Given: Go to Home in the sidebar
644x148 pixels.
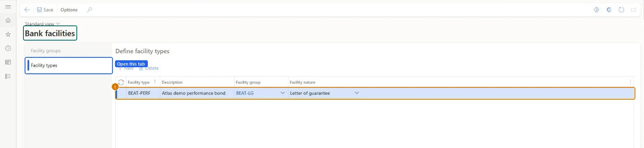Looking at the screenshot, I should (8, 20).
